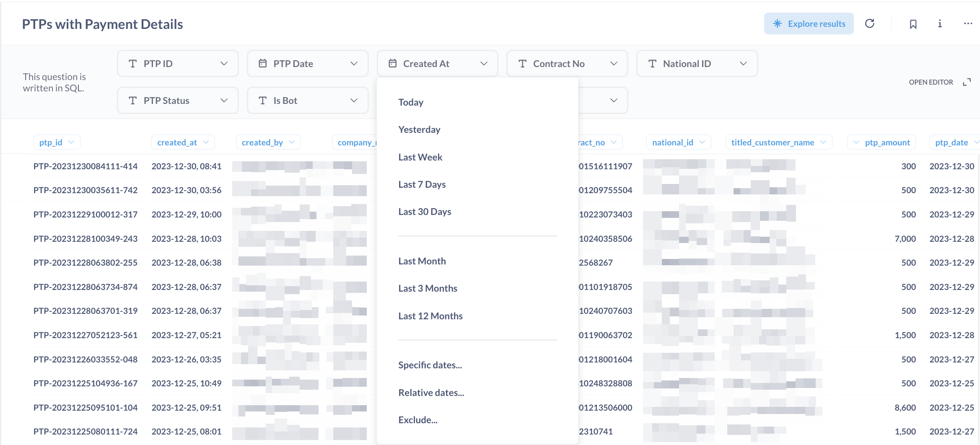The image size is (980, 445).
Task: Click the refresh results icon
Action: click(870, 23)
